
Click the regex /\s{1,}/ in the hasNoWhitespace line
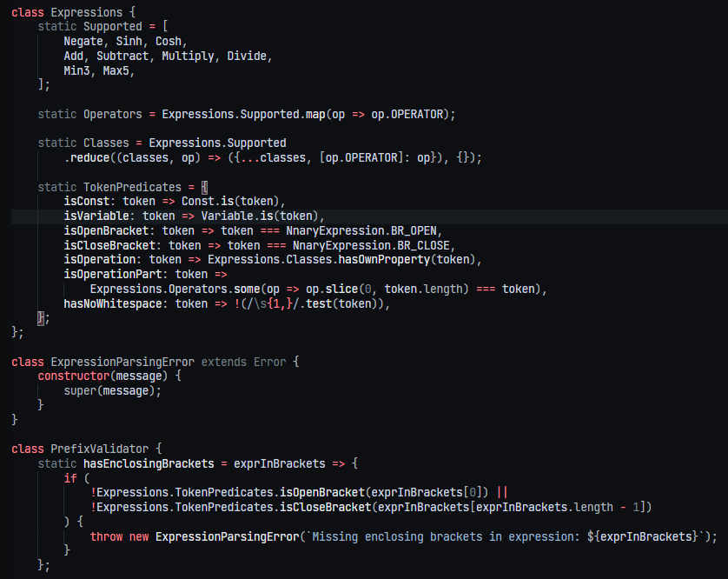point(273,304)
